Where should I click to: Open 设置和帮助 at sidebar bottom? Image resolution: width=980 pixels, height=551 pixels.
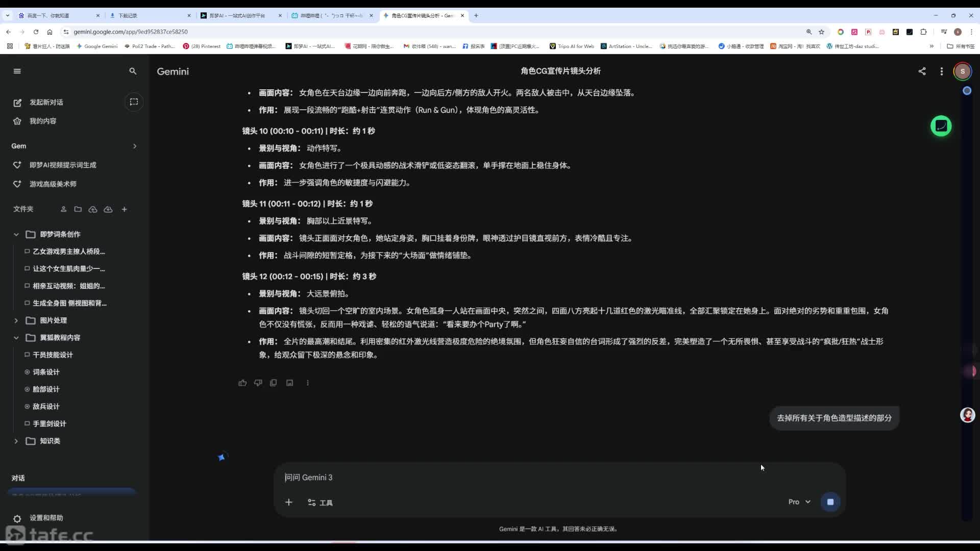46,518
